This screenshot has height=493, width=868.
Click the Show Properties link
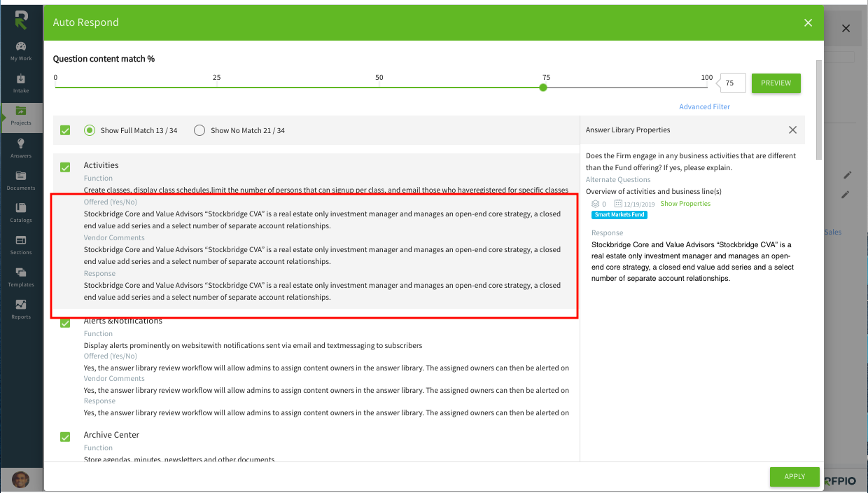[685, 204]
